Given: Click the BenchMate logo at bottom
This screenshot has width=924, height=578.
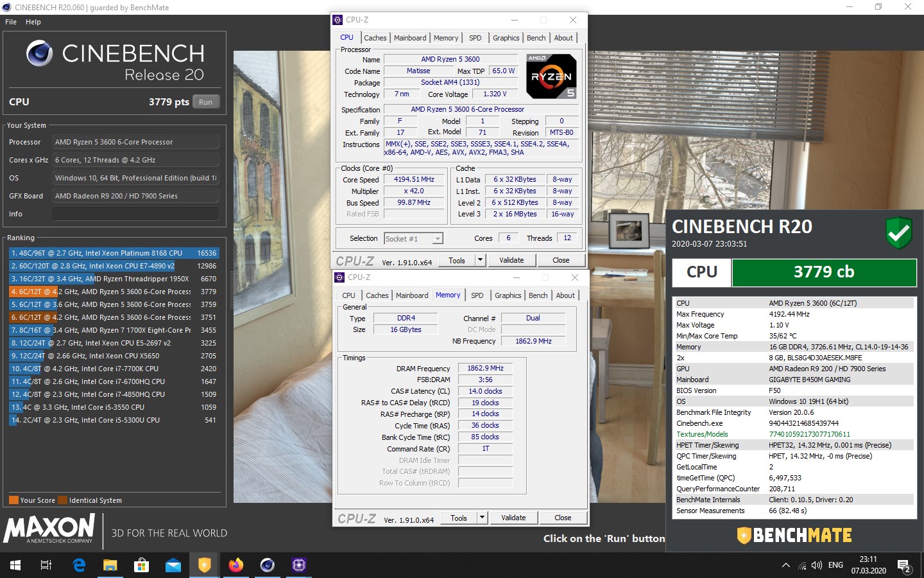Looking at the screenshot, I should 794,536.
